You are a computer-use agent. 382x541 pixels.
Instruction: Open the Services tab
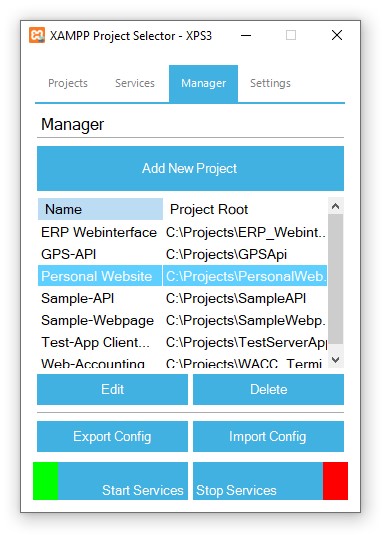coord(135,83)
